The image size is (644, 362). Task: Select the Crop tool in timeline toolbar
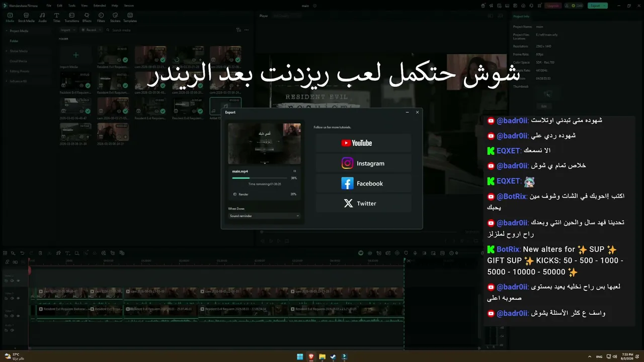pos(76,253)
